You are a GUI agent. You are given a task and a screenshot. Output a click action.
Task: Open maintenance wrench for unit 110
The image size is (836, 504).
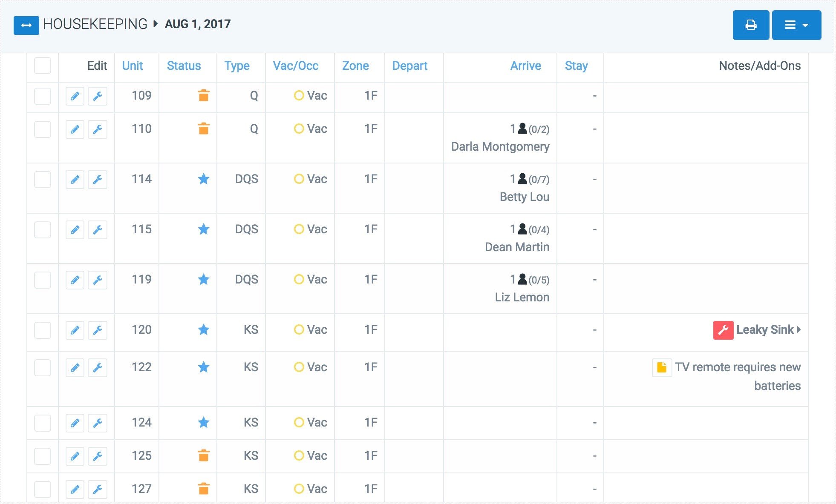pos(98,129)
